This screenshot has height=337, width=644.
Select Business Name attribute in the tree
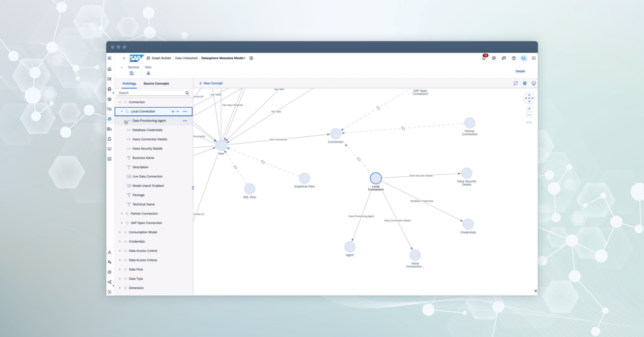click(154, 158)
